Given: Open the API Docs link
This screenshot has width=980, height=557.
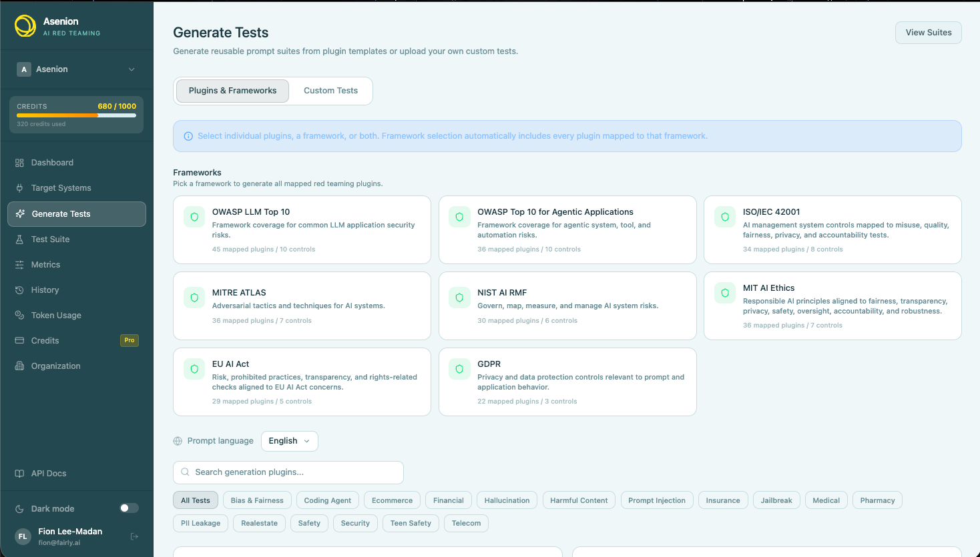Looking at the screenshot, I should (77, 474).
